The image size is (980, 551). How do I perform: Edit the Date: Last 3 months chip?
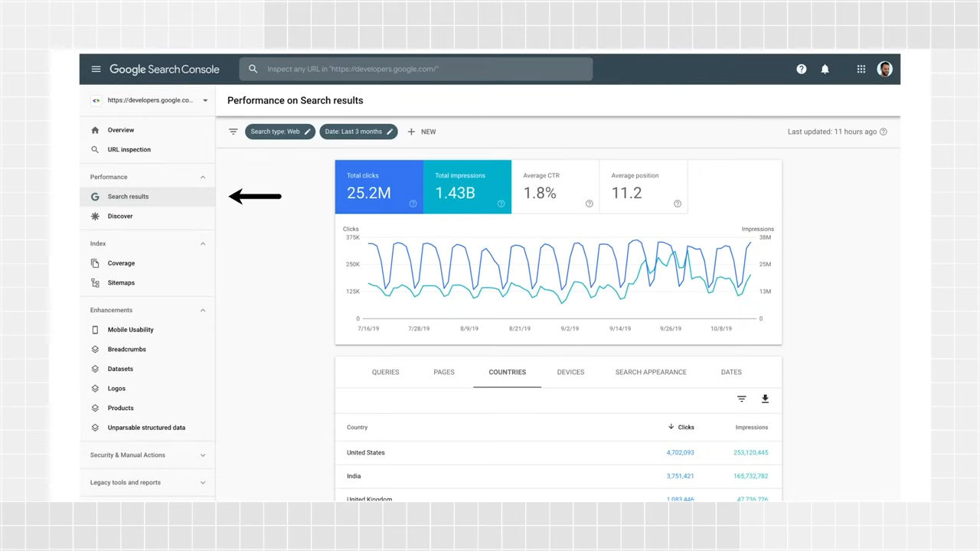click(358, 132)
